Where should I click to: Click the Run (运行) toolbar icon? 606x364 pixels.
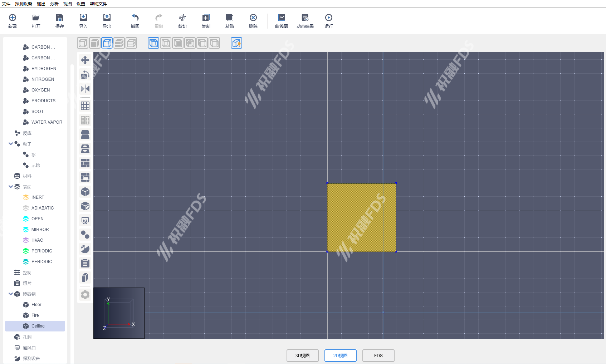(x=328, y=21)
